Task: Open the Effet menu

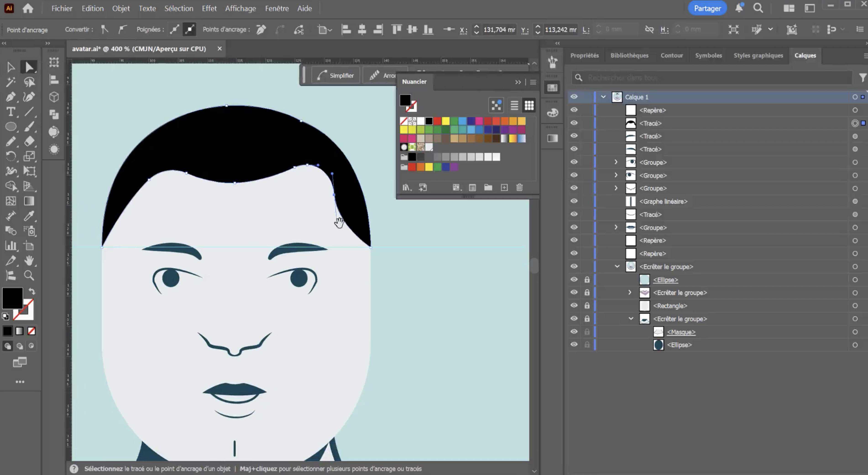Action: click(209, 8)
